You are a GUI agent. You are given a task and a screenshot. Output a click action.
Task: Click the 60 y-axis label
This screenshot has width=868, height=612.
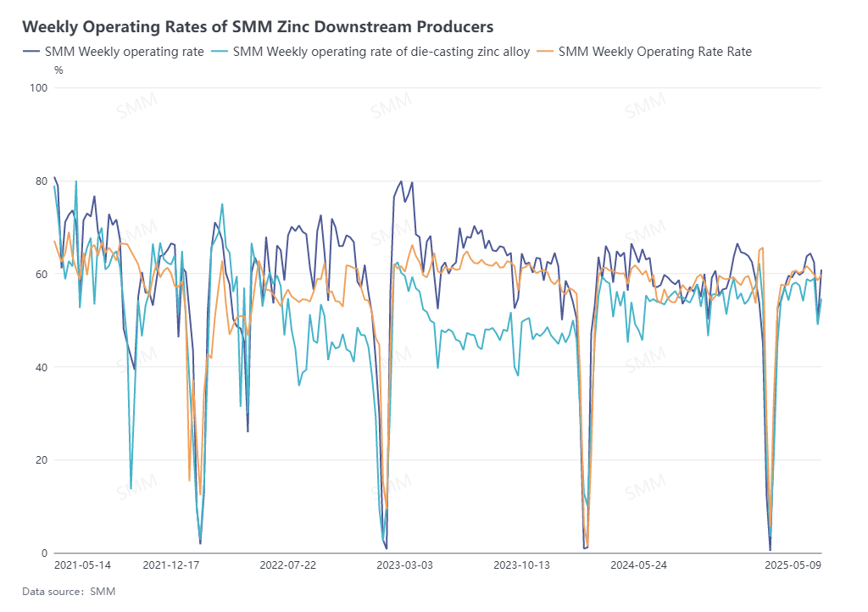(x=42, y=274)
